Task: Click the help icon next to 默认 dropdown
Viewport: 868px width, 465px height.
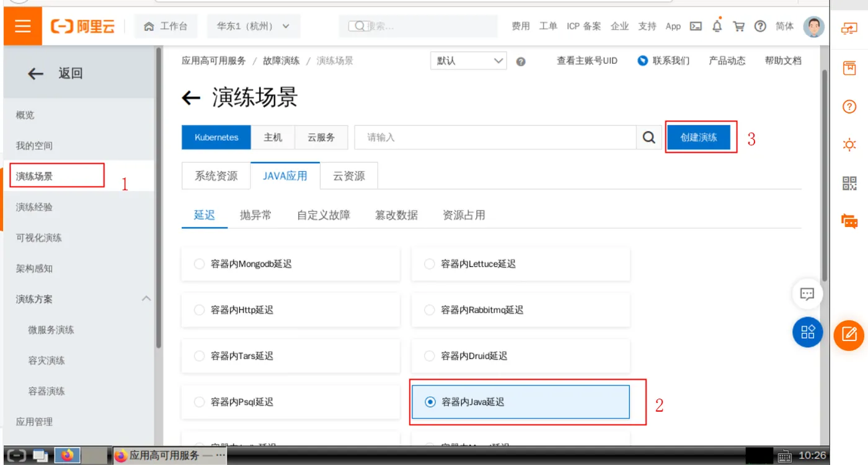Action: point(521,61)
